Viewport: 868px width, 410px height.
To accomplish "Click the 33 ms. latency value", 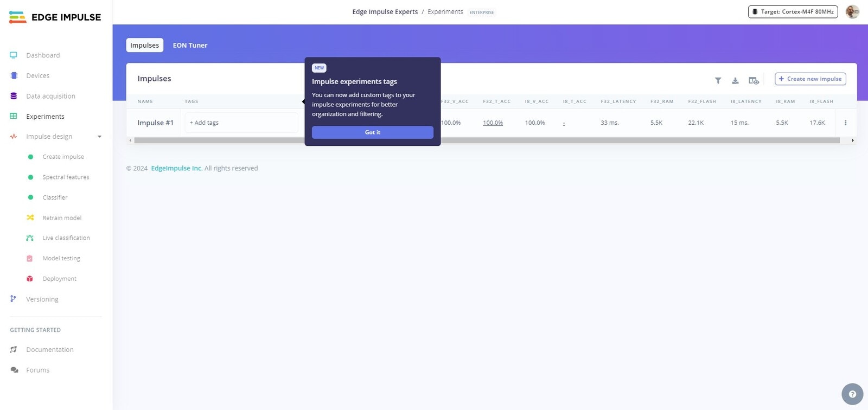I will 610,123.
